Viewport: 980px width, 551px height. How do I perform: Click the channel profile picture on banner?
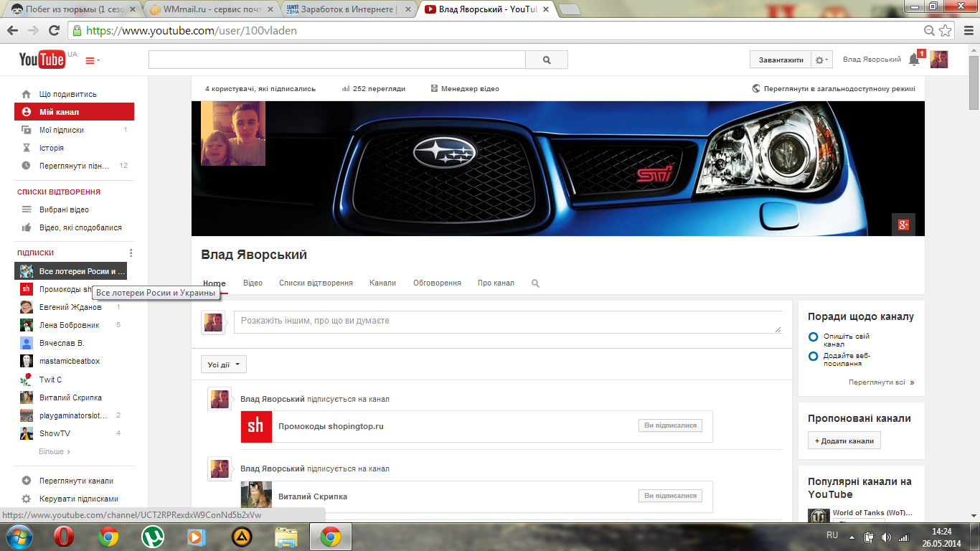pos(233,133)
